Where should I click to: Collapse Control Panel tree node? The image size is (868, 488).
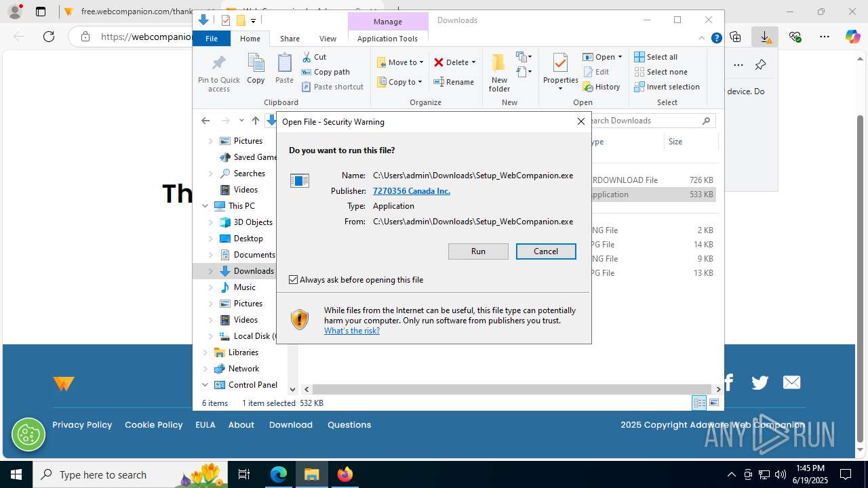205,385
